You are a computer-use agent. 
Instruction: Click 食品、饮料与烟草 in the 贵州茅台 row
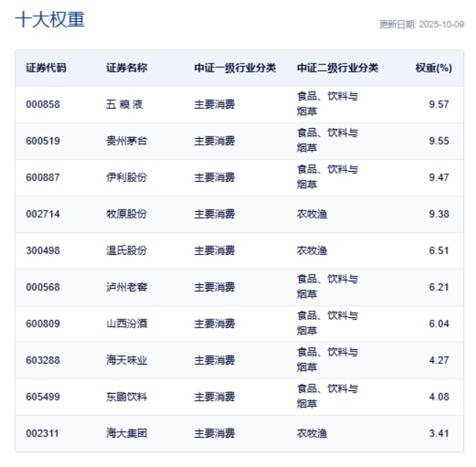point(328,140)
